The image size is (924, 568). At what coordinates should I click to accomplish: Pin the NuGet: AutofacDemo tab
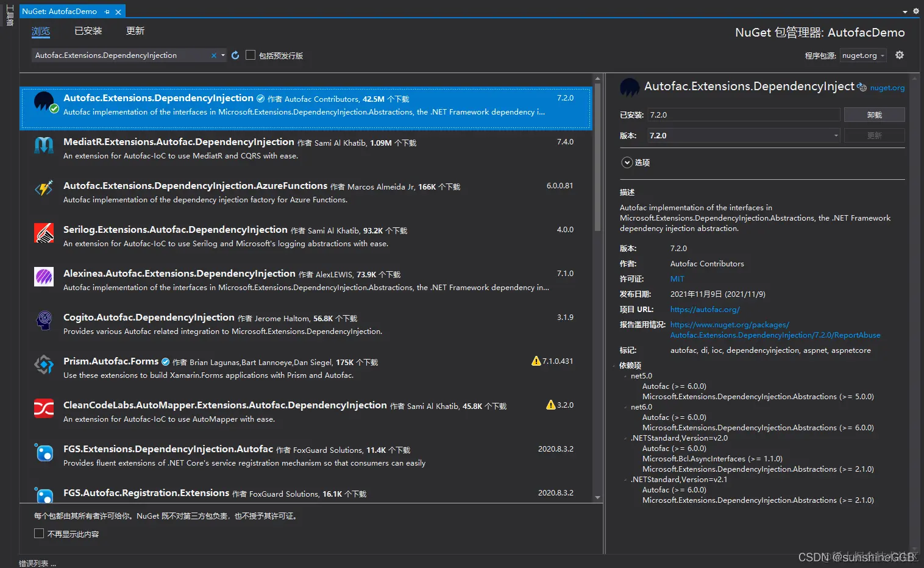107,12
